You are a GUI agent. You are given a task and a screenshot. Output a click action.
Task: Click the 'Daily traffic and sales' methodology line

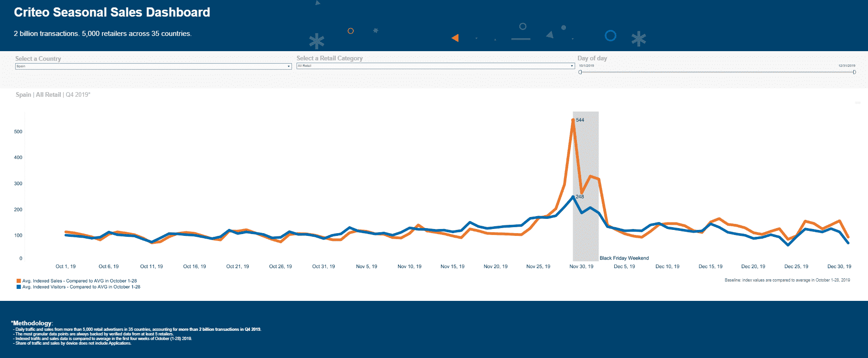click(x=137, y=329)
